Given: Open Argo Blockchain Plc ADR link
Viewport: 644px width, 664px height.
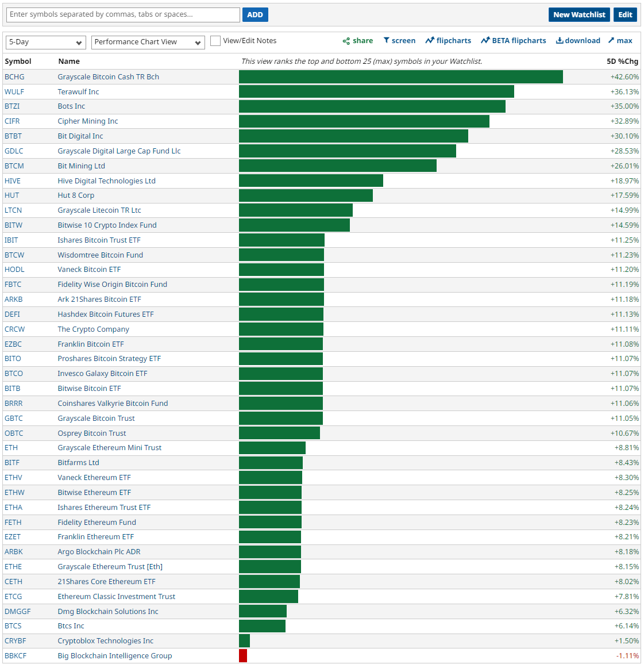Looking at the screenshot, I should point(99,552).
